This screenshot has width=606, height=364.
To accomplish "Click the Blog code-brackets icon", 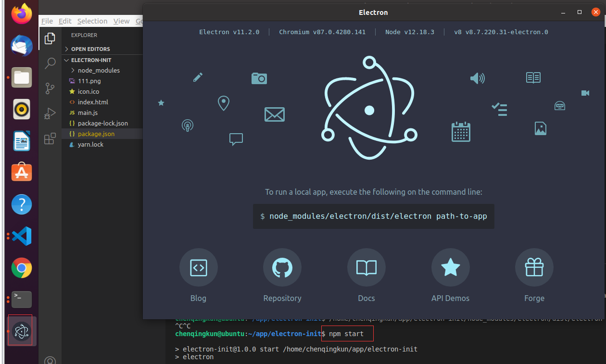I will [x=198, y=267].
